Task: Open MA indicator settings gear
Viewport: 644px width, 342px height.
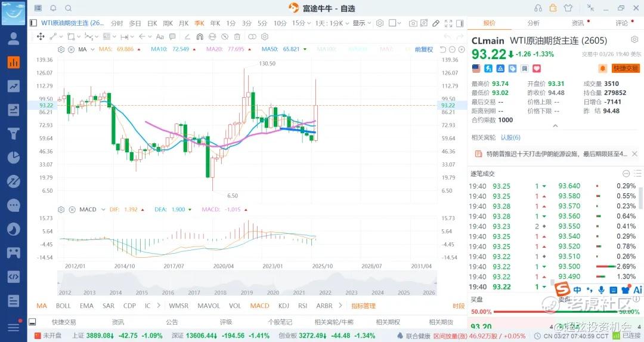Action: 61,50
